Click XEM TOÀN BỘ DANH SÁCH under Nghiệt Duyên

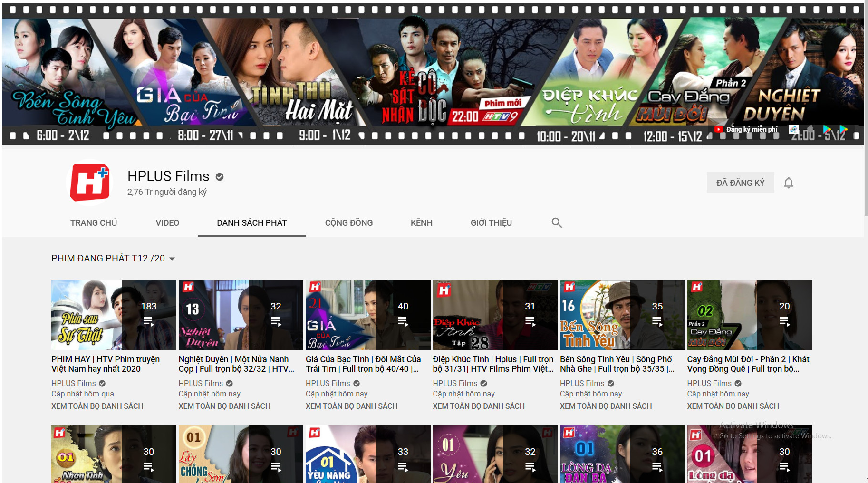pyautogui.click(x=224, y=406)
